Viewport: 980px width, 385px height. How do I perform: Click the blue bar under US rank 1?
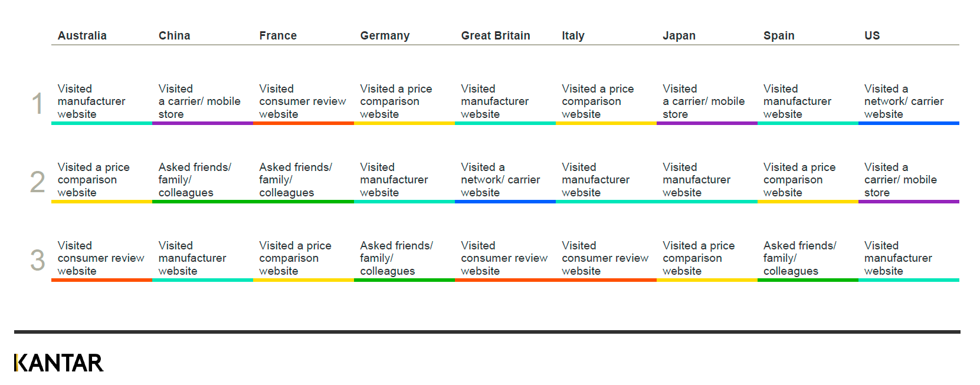point(908,123)
